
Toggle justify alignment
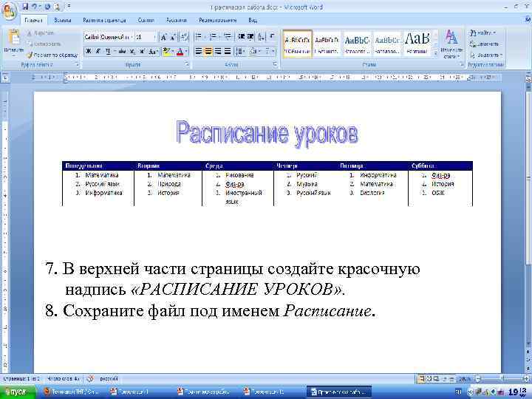228,51
